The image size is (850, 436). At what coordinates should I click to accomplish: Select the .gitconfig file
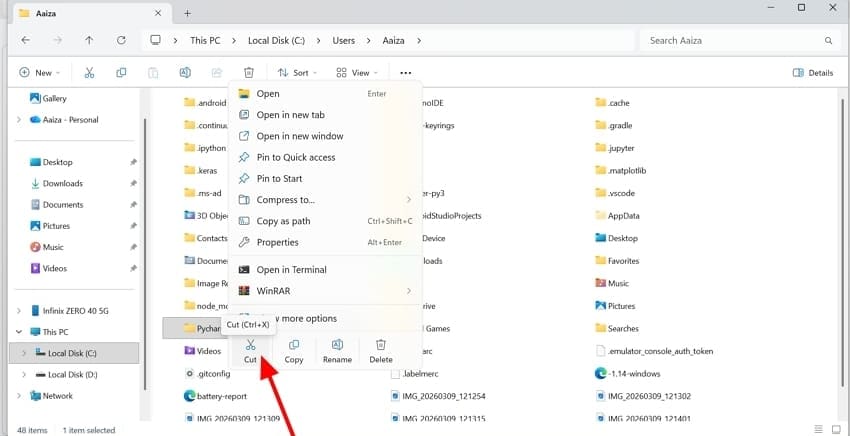click(208, 374)
